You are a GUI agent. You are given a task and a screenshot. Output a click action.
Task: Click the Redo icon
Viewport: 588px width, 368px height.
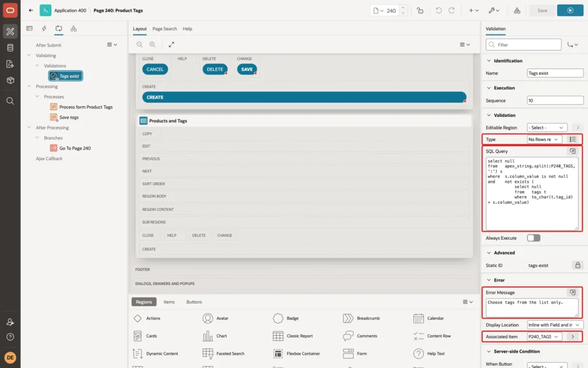click(451, 10)
